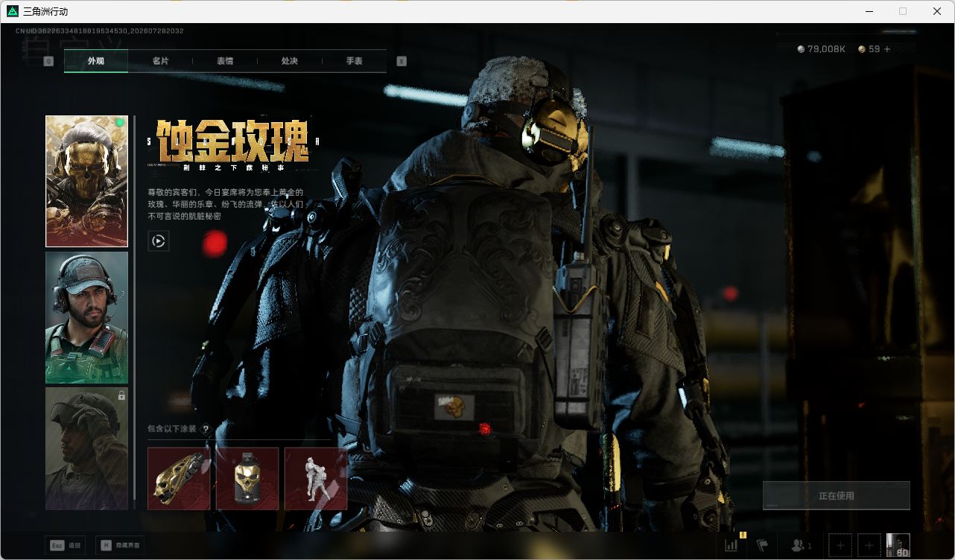Select the 表情 tab
Screen dimensions: 955x560
pyautogui.click(x=225, y=61)
